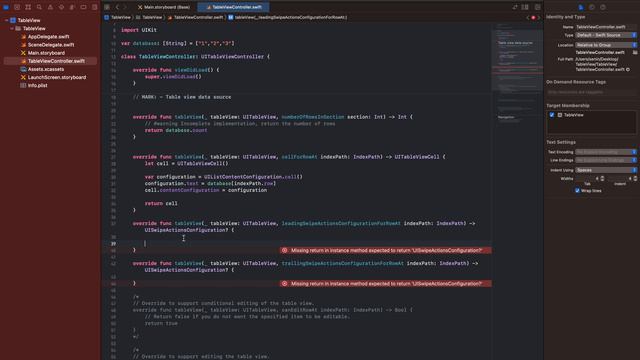Viewport: 640px width, 360px height.
Task: Open the Test navigator diamond icon
Action: [61, 7]
